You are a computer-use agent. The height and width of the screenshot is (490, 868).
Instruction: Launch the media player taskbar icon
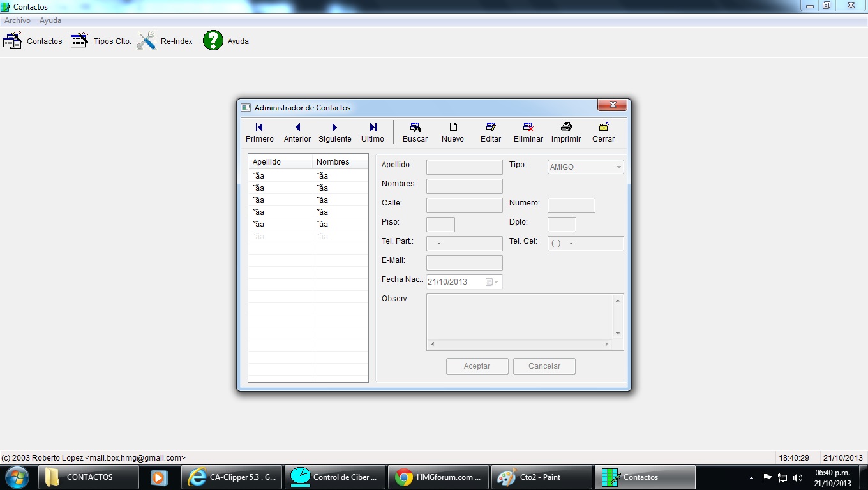(160, 477)
